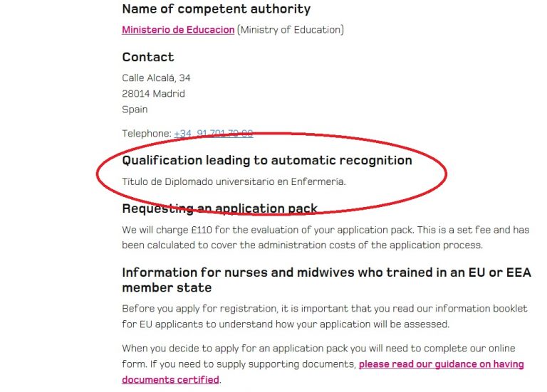Image resolution: width=547 pixels, height=392 pixels.
Task: Click the 'Contact' heading
Action: (148, 57)
